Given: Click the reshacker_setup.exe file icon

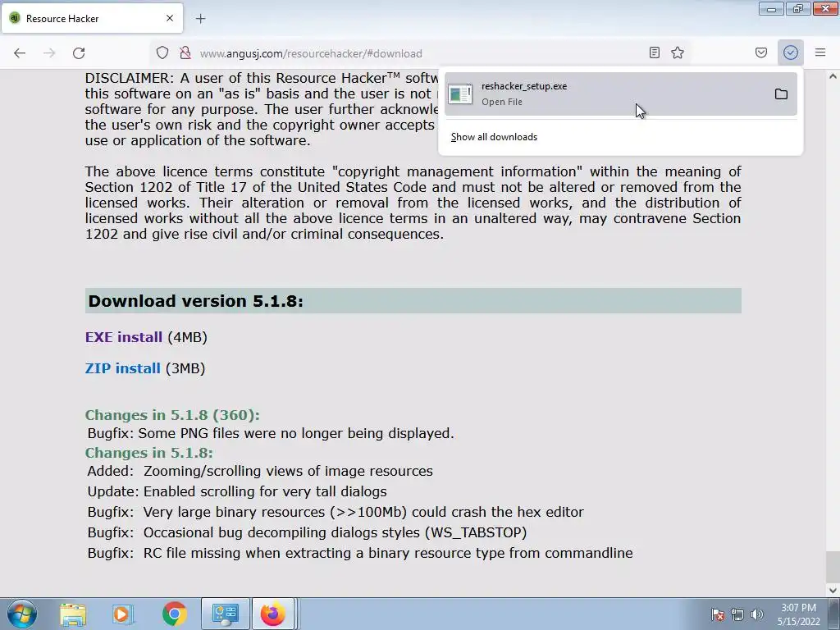Looking at the screenshot, I should tap(460, 94).
